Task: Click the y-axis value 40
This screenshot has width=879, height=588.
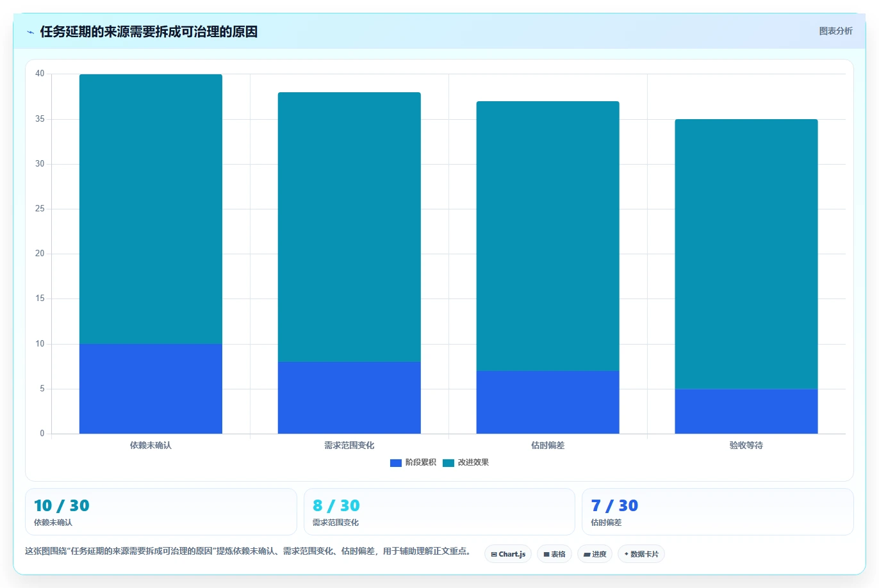Action: point(40,74)
